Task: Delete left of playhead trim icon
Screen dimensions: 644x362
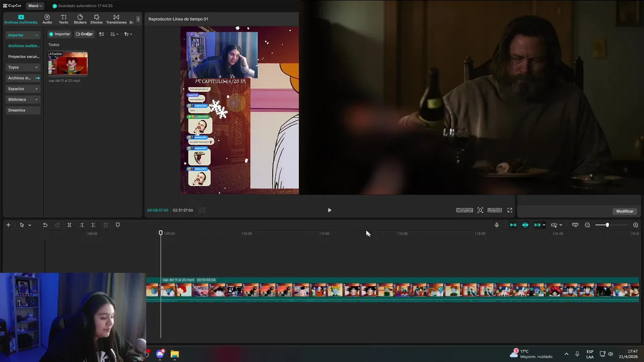Action: click(x=82, y=225)
